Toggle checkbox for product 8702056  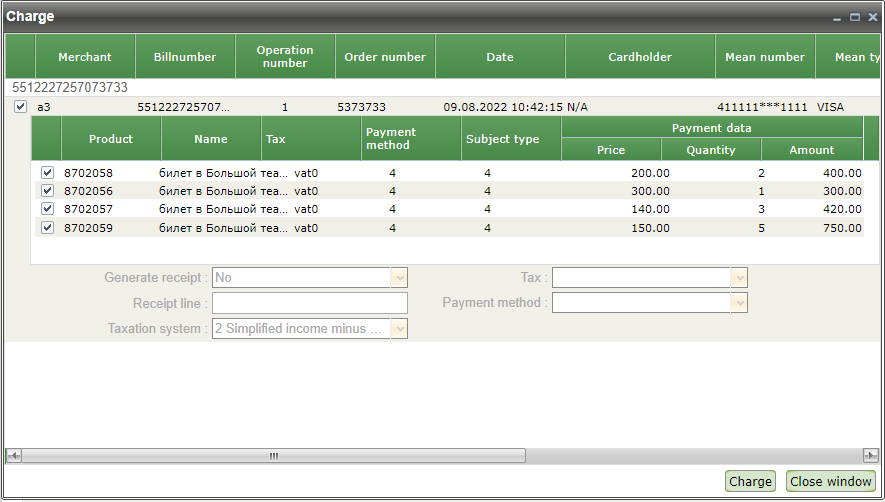(x=47, y=191)
